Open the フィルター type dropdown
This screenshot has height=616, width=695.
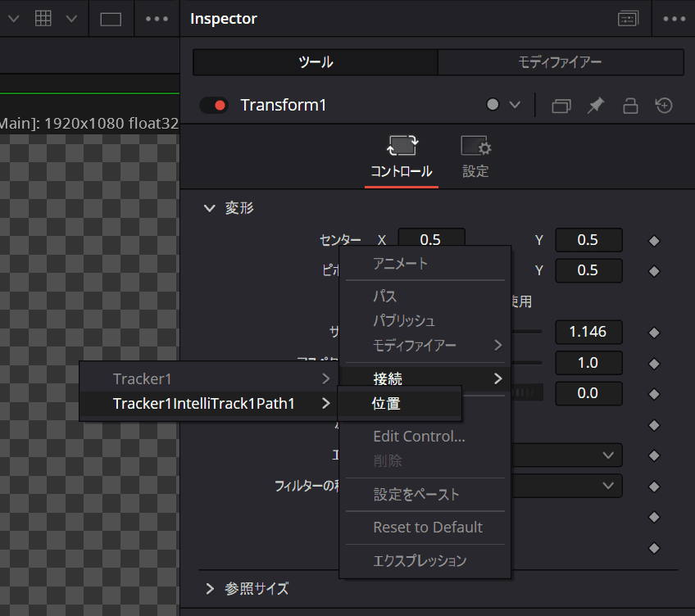click(x=567, y=486)
